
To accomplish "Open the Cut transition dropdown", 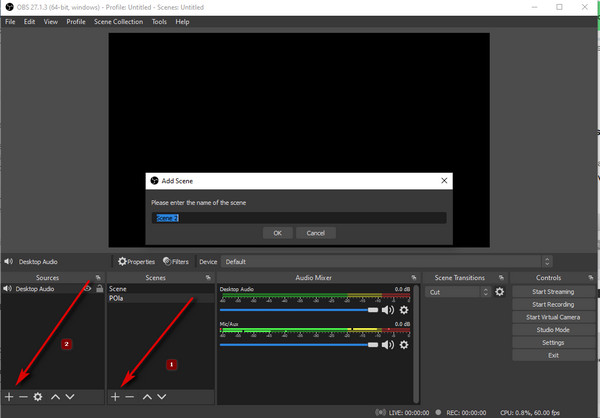I will coord(457,292).
